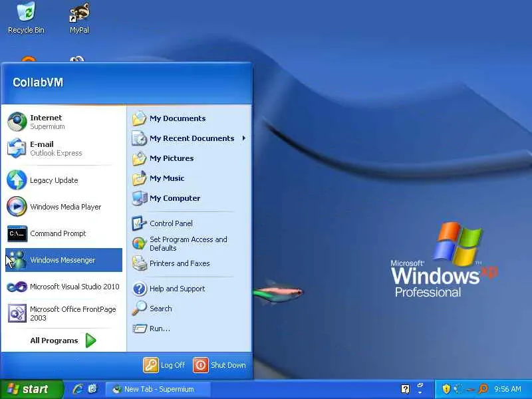Open Printers and Faxes
The width and height of the screenshot is (532, 399).
(189, 263)
